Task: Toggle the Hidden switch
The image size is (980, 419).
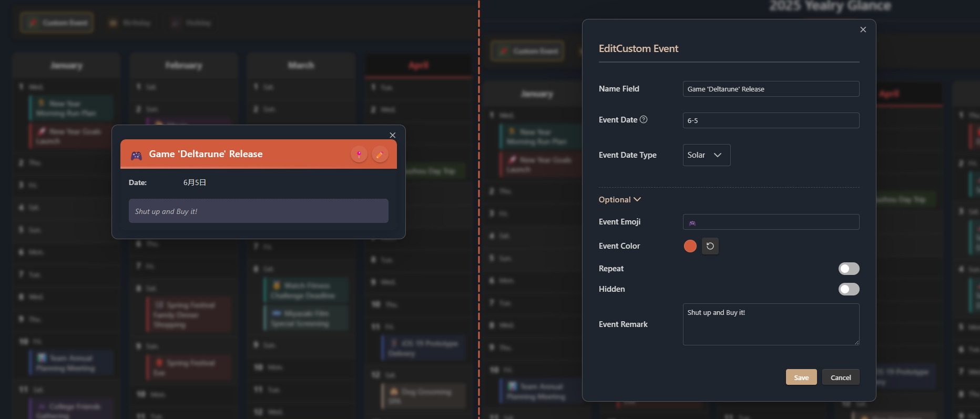Action: (x=849, y=289)
